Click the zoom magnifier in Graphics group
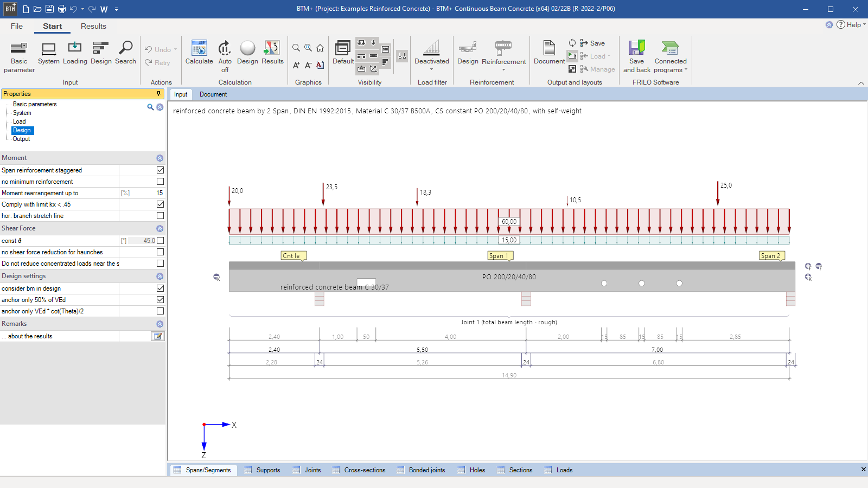Image resolution: width=868 pixels, height=488 pixels. [x=296, y=48]
